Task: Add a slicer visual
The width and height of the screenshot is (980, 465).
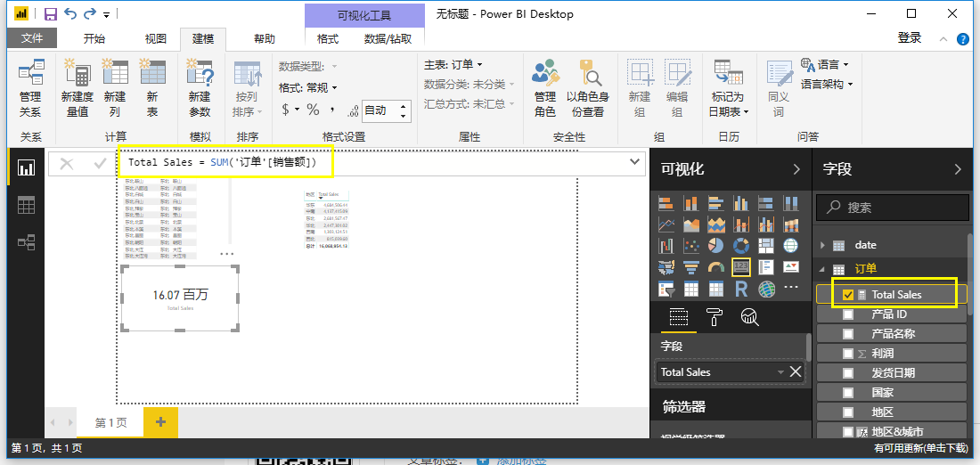Action: click(x=666, y=289)
